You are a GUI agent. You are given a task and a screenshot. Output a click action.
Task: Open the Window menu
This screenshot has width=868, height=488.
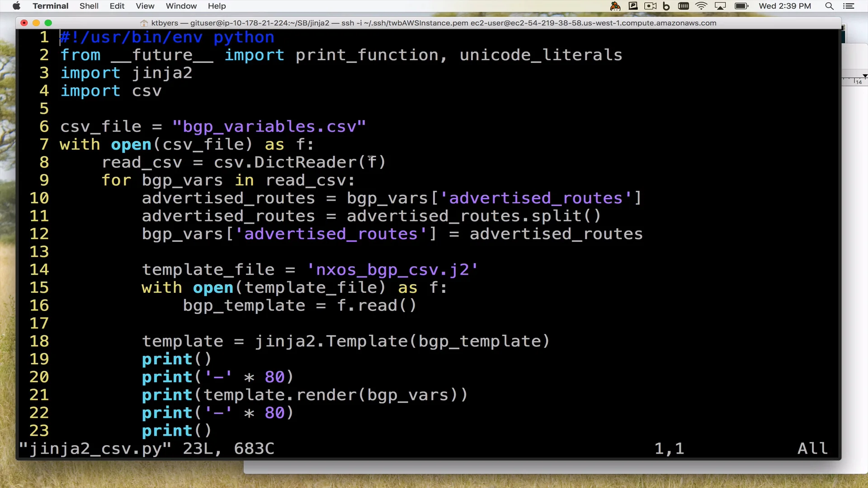[181, 6]
